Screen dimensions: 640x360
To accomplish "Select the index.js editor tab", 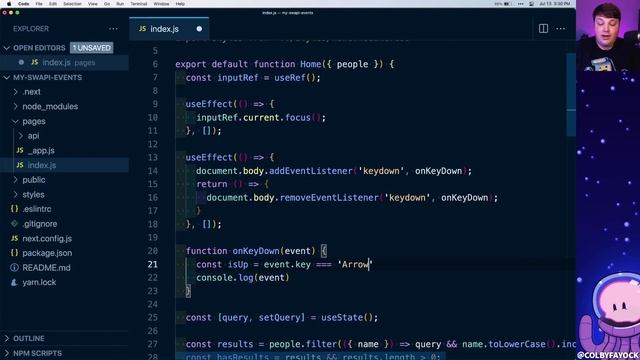I will pyautogui.click(x=169, y=29).
